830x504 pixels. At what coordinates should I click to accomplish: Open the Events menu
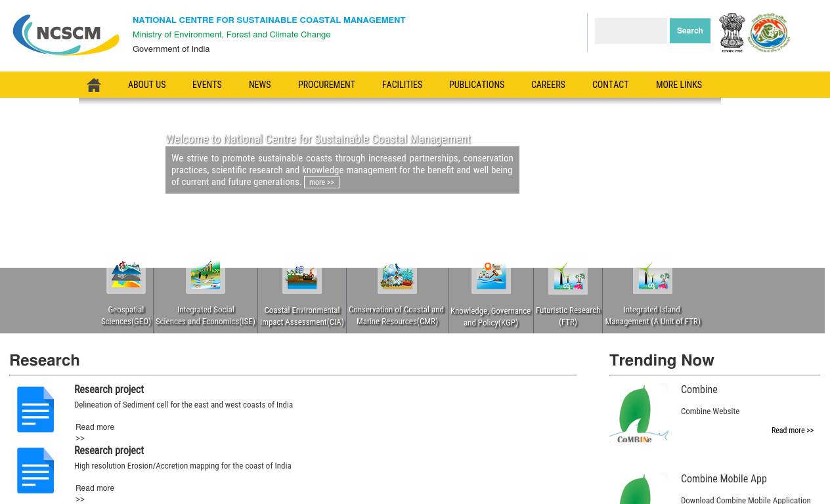click(207, 85)
